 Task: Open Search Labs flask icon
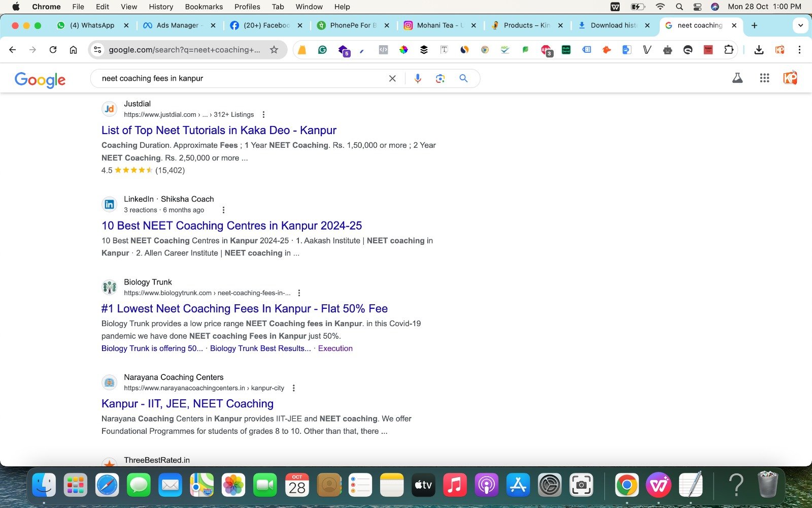(x=737, y=78)
